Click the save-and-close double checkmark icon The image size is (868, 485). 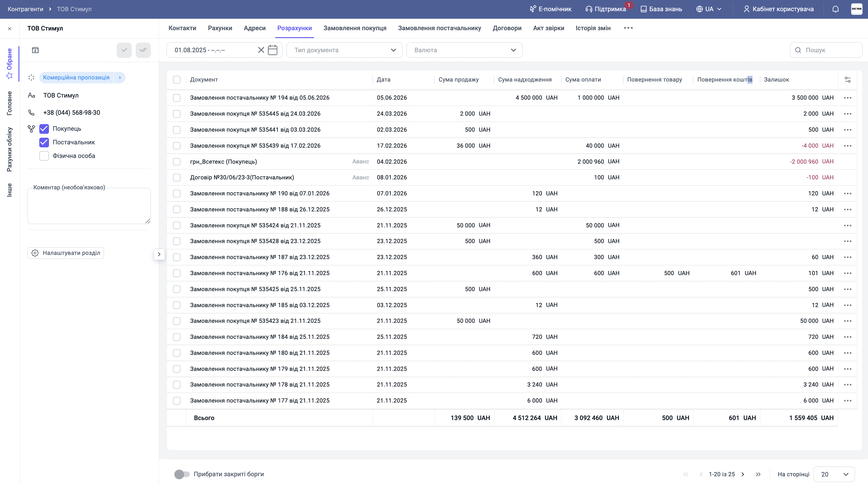tap(143, 50)
